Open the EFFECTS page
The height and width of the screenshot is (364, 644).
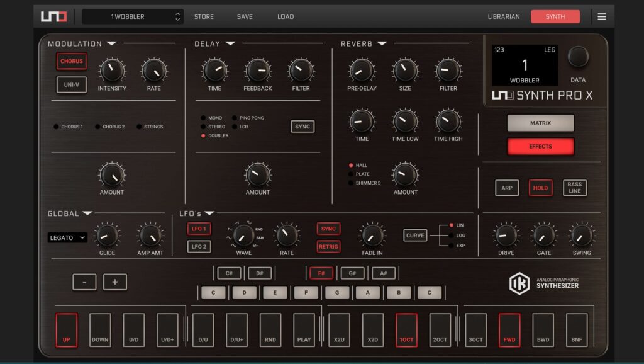pos(540,147)
